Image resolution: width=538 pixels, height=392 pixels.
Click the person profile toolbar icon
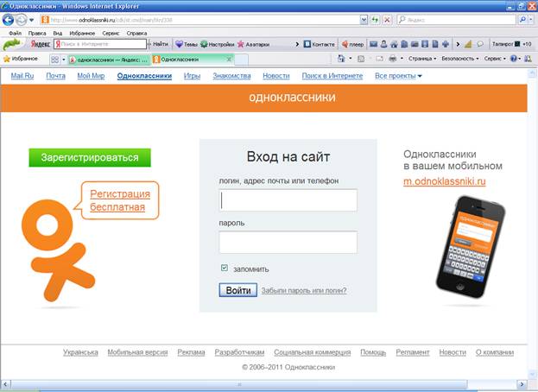coord(383,44)
